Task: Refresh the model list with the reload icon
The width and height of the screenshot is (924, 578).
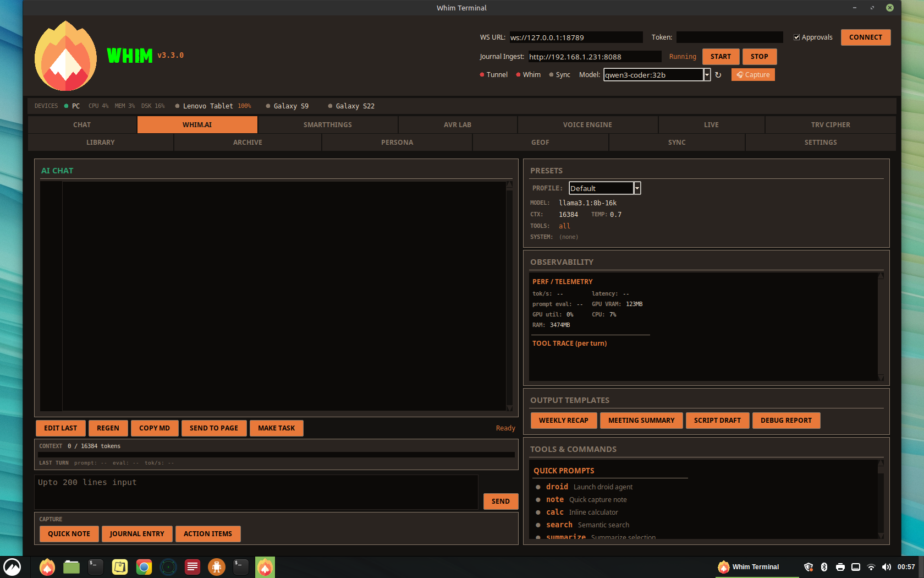Action: [x=719, y=74]
